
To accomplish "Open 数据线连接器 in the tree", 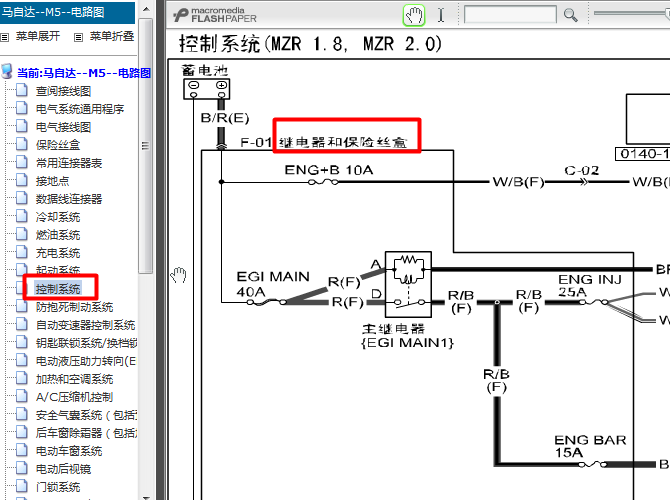I will tap(69, 199).
